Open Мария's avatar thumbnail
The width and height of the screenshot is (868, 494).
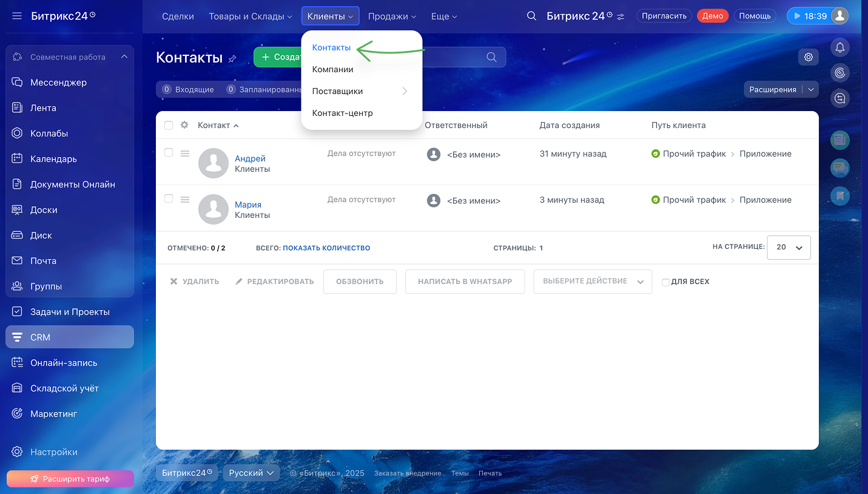tap(214, 209)
